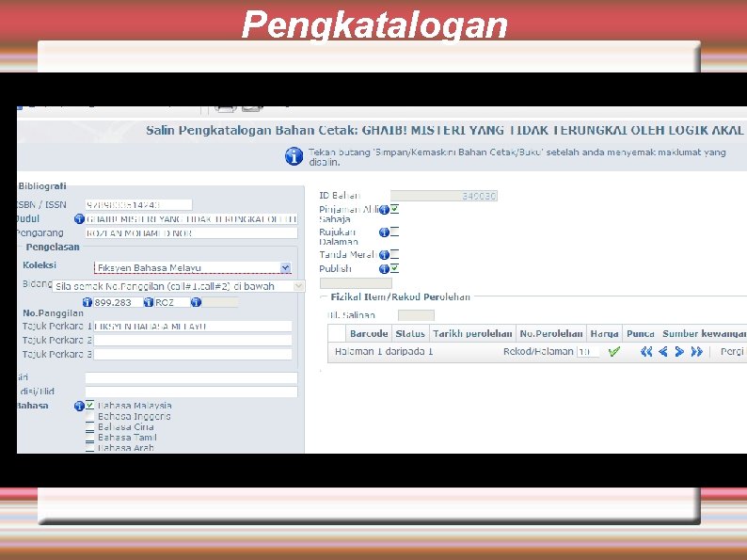Click the large blue information icon in the notice
Screen dimensions: 747x560
pyautogui.click(x=294, y=156)
